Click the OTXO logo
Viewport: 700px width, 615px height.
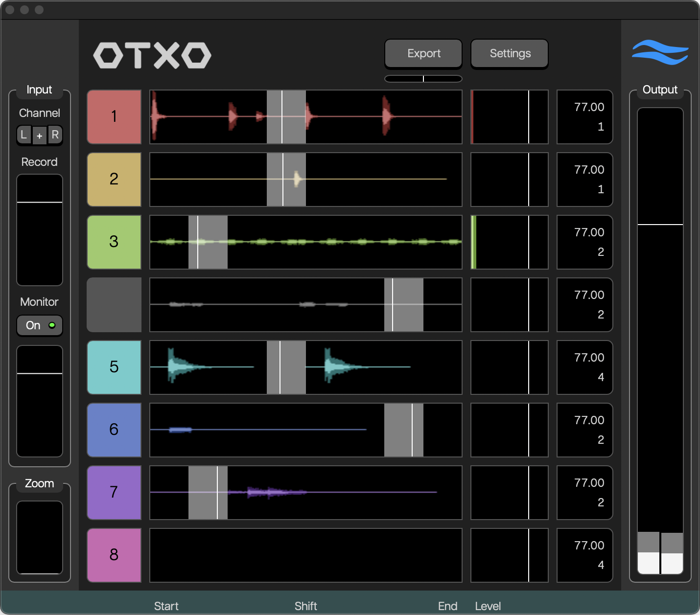pos(152,55)
